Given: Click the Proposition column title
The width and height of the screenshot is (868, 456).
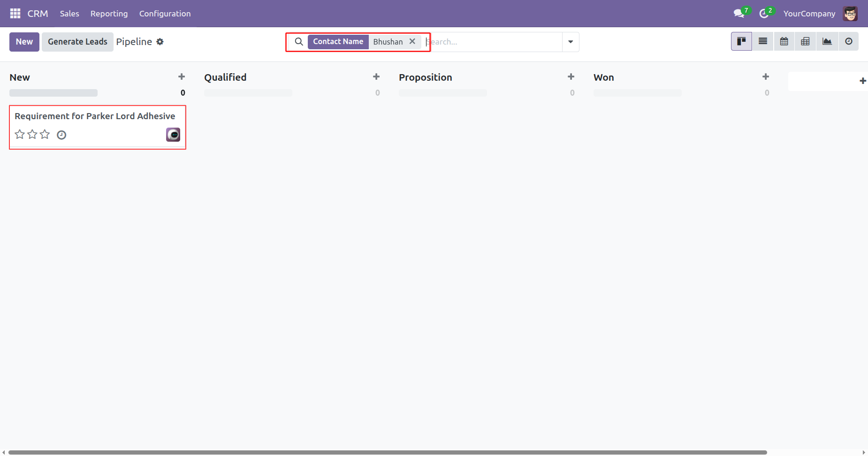Looking at the screenshot, I should click(x=426, y=77).
